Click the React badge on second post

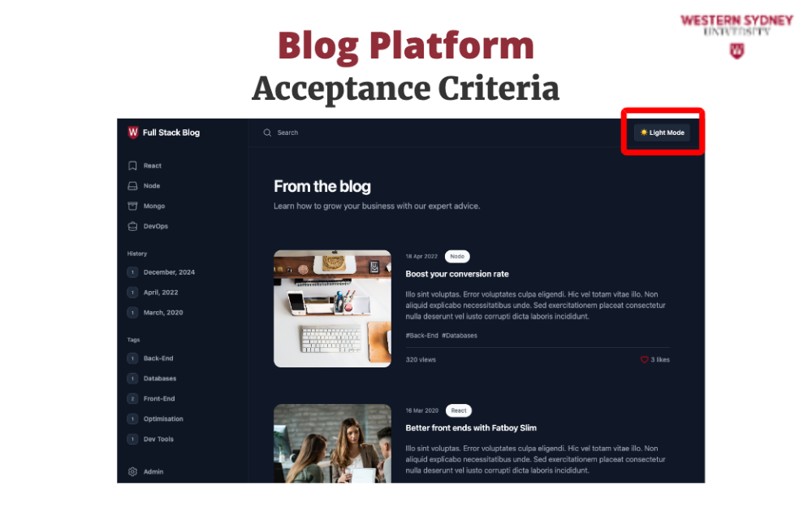(458, 410)
